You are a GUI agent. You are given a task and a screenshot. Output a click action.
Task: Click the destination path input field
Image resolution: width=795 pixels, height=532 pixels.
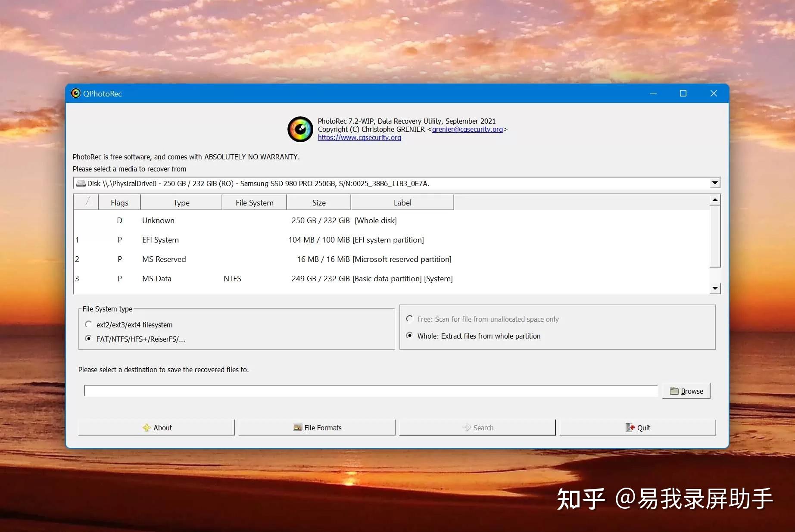point(371,391)
